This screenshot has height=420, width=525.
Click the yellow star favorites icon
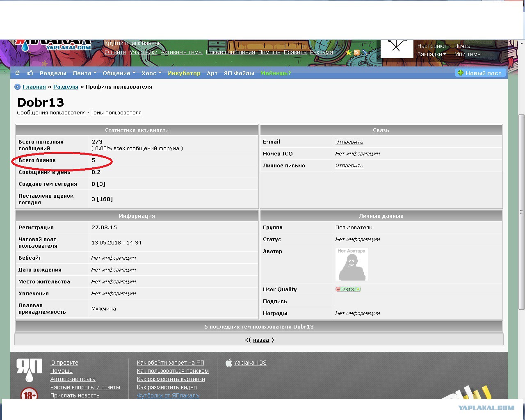tap(349, 52)
